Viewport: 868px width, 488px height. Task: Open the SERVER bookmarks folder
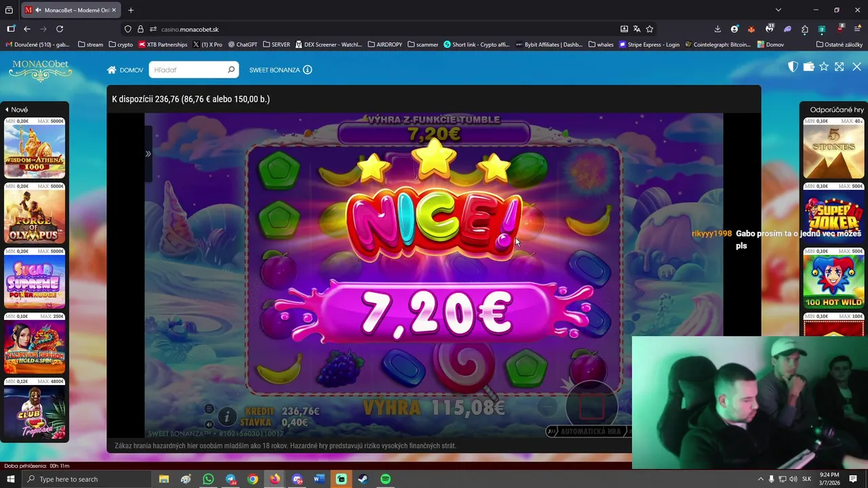(276, 45)
